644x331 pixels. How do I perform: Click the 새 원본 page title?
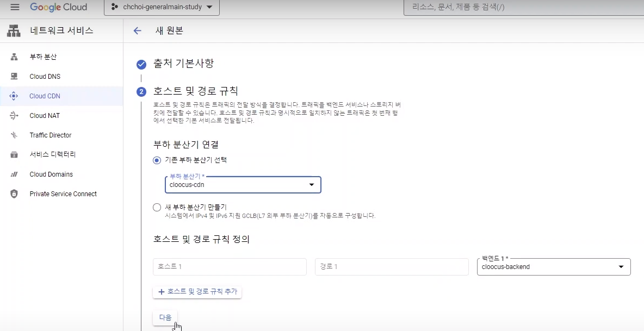(169, 31)
